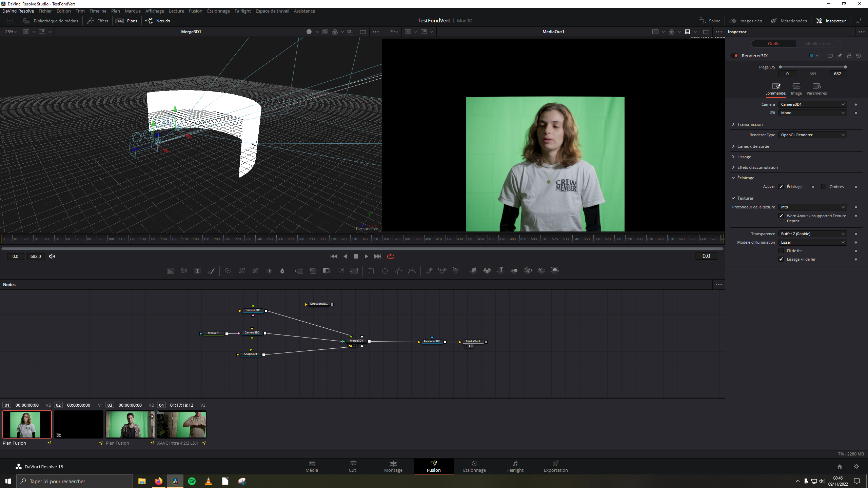
Task: Open the Transparence dropdown
Action: pyautogui.click(x=812, y=234)
